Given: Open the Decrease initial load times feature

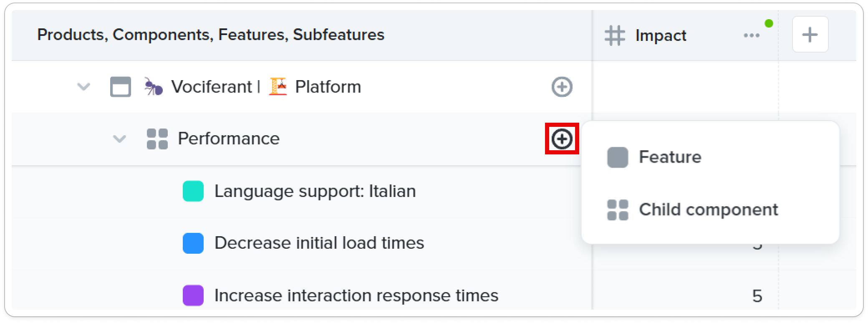Looking at the screenshot, I should click(x=319, y=243).
